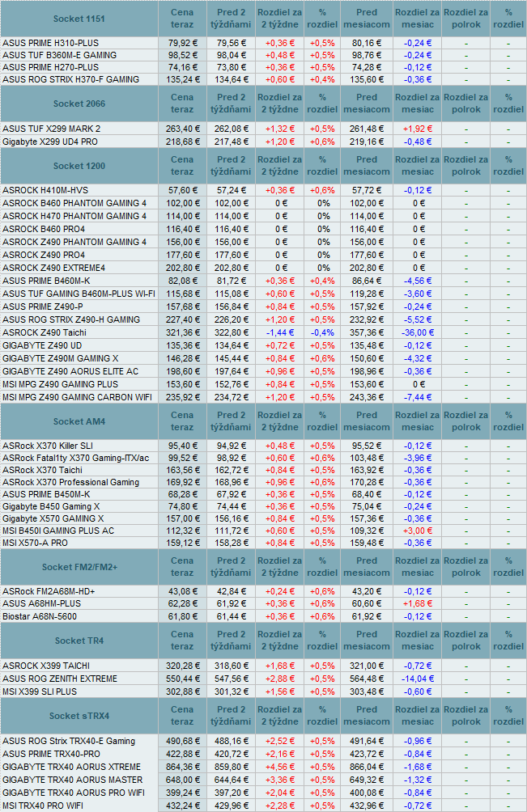The height and width of the screenshot is (812, 527).
Task: Select ASUS PRIME B460M-K product name
Action: tap(46, 281)
